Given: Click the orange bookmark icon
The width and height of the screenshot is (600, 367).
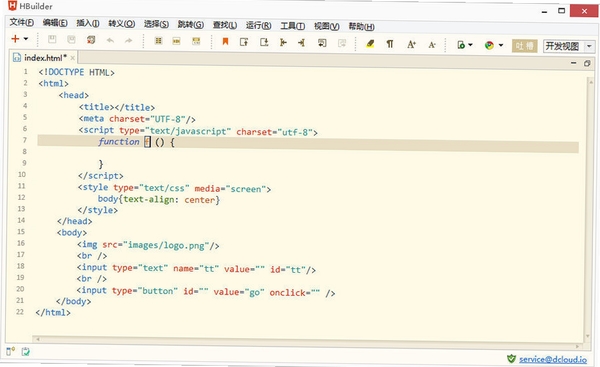Looking at the screenshot, I should [225, 41].
